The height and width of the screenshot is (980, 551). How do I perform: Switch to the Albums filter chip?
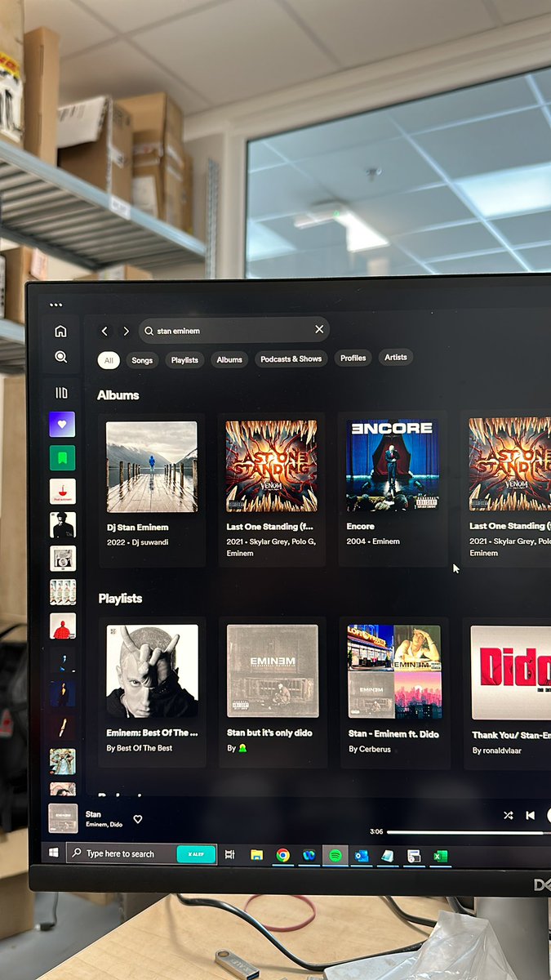pos(229,359)
